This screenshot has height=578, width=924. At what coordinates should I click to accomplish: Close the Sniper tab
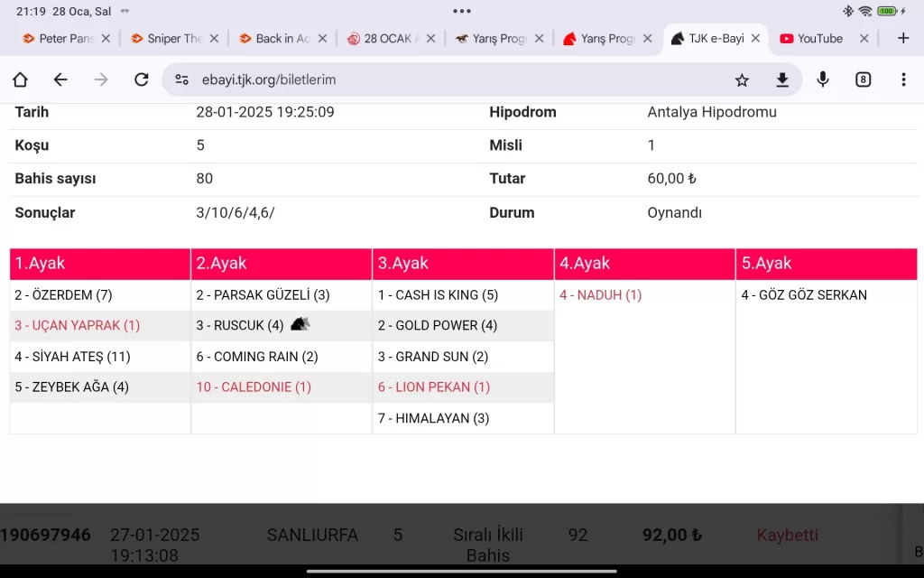[x=214, y=38]
